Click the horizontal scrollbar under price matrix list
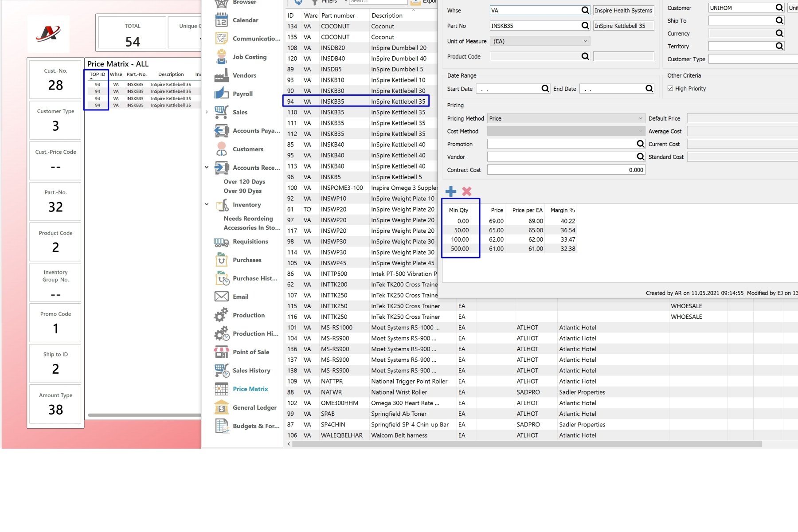 527,444
